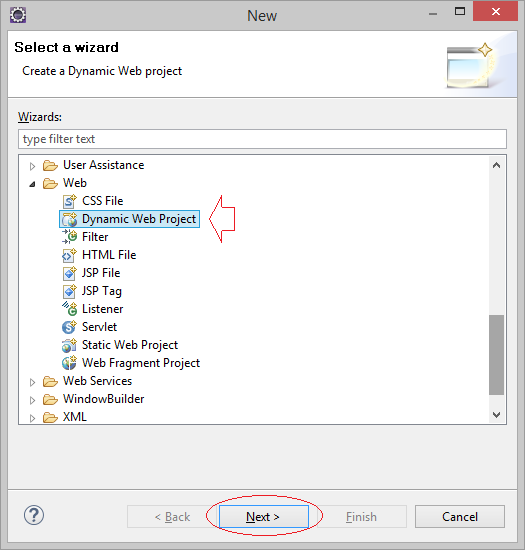Expand the Web Services folder

[x=32, y=382]
